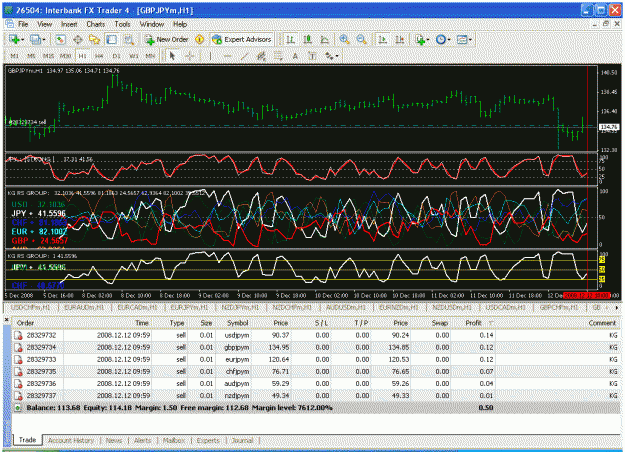The image size is (625, 452).
Task: Open the Strategy Tester icon
Action: coord(128,39)
